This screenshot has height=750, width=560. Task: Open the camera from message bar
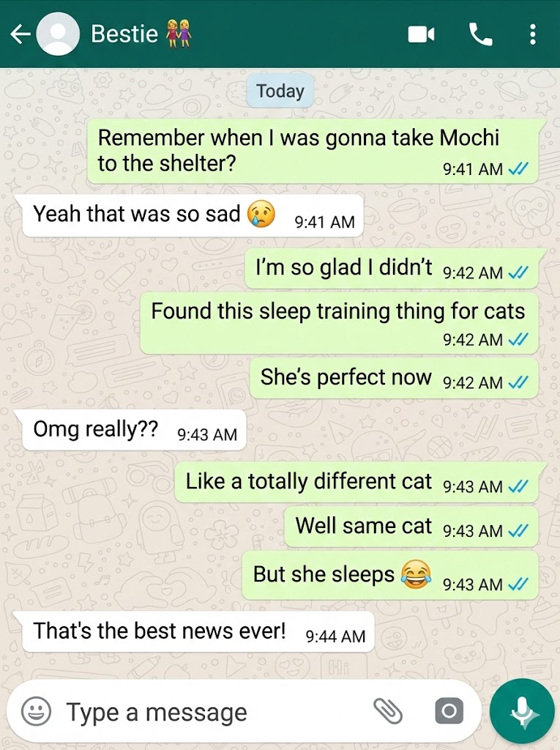pos(449,711)
